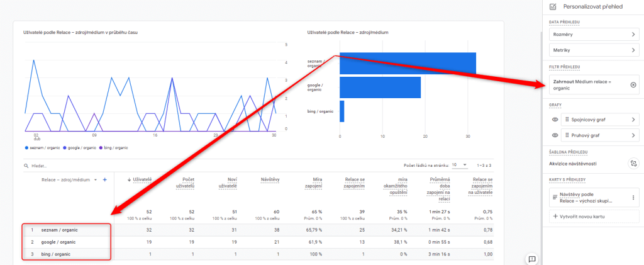Click the unlink template icon beside Akvizice návštěvnosti
Screen dimensions: 644x265
(x=633, y=163)
